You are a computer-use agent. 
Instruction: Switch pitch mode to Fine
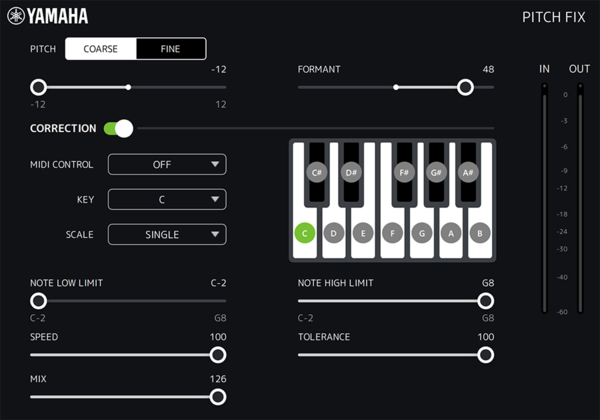click(171, 49)
